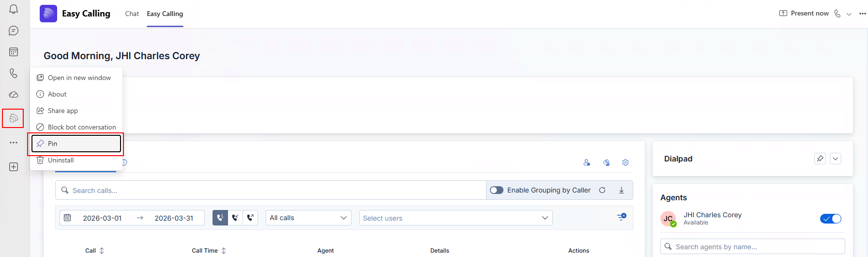Viewport: 868px width, 257px height.
Task: Click the Actions column header
Action: click(x=579, y=251)
